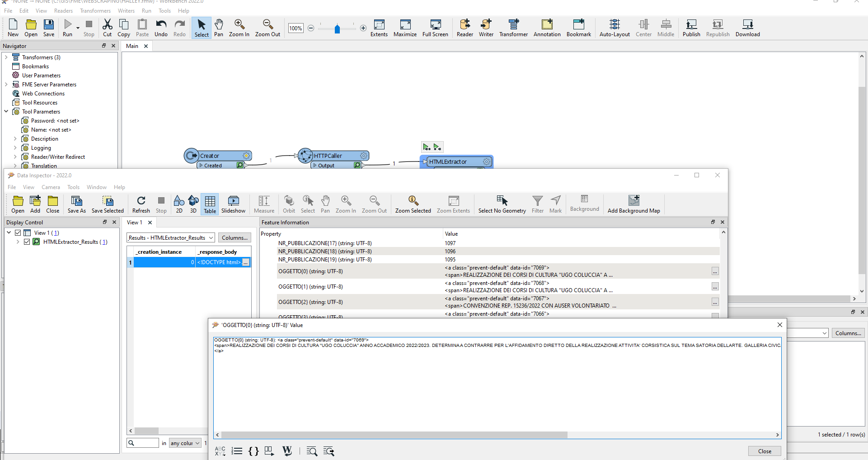Viewport: 868px width, 460px height.
Task: Click Full Screen in the toolbar
Action: coord(435,28)
